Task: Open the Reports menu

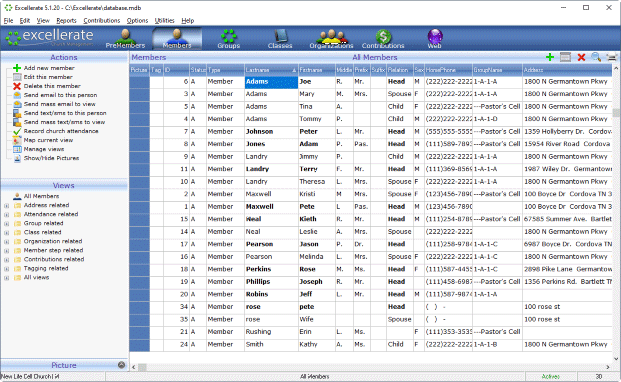Action: [x=66, y=21]
